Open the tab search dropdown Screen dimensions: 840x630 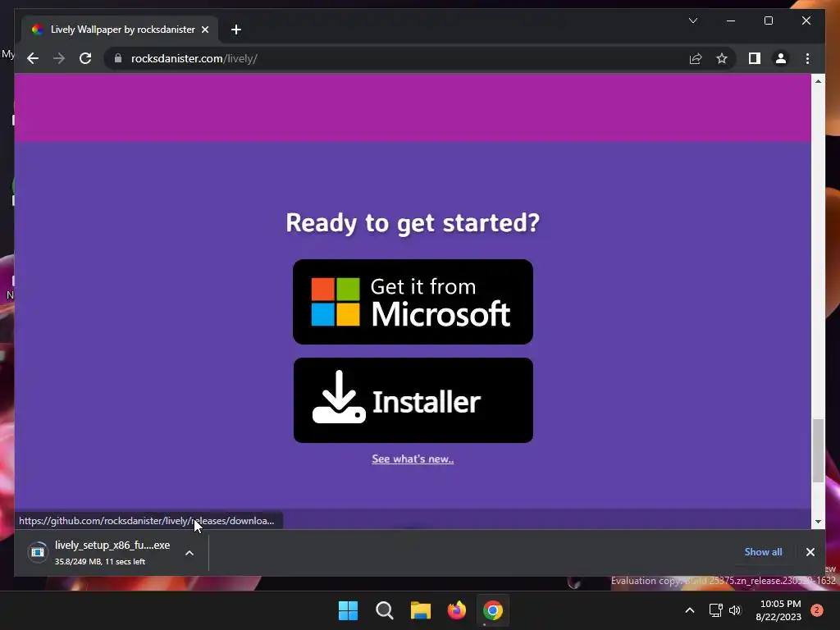point(693,21)
